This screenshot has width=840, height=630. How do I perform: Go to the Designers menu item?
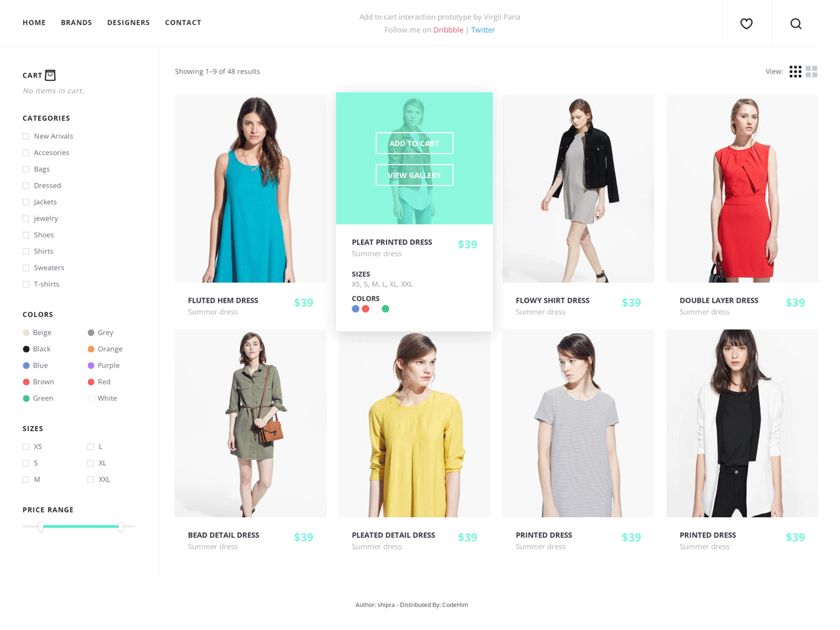coord(128,22)
